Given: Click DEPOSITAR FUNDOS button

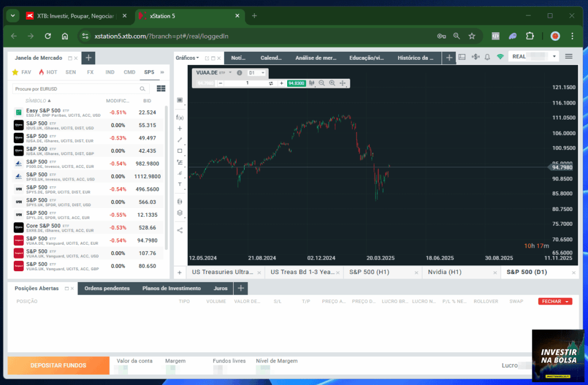Looking at the screenshot, I should click(59, 365).
